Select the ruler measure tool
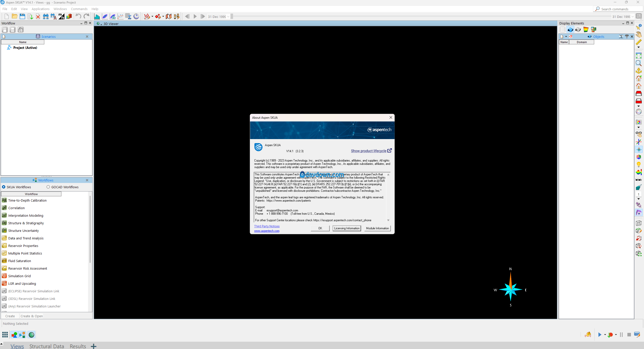 639,42
